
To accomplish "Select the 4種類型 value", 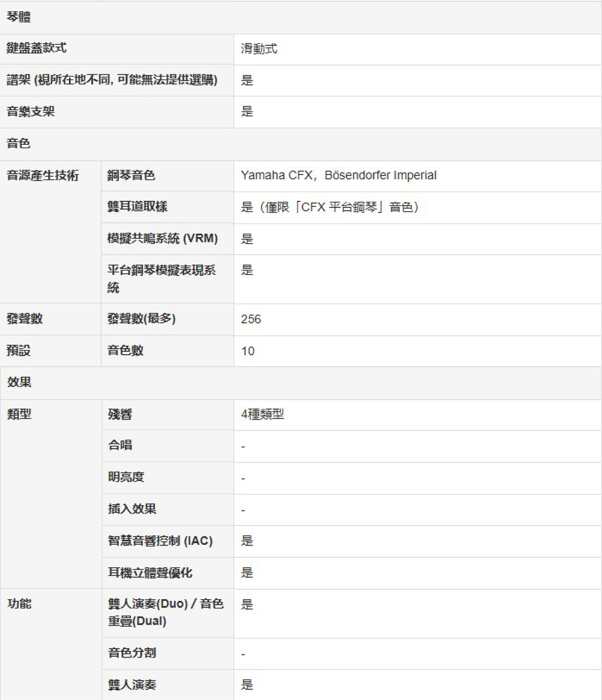I will [x=262, y=414].
